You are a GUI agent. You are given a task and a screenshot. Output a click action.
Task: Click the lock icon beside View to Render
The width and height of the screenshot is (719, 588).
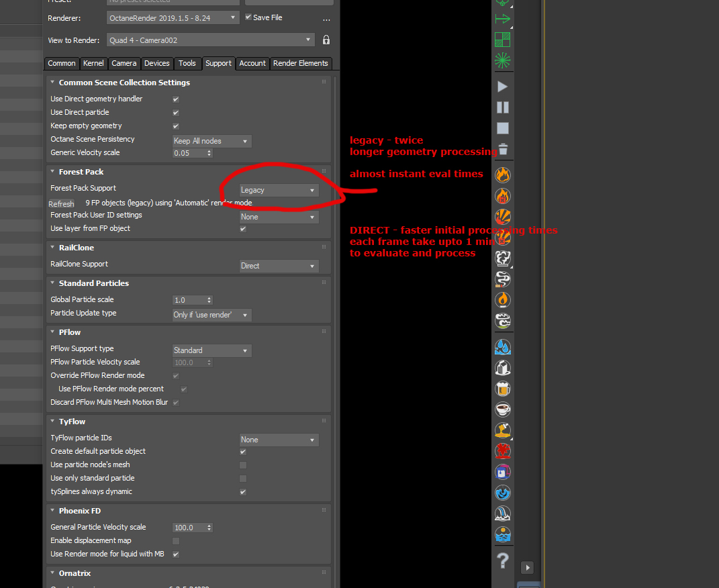tap(326, 40)
